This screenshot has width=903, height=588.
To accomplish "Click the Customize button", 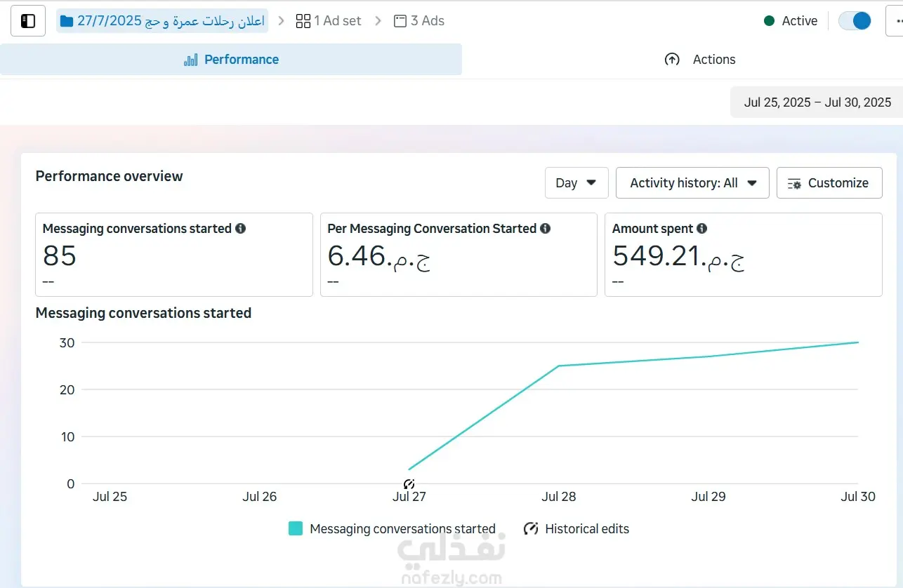I will (x=829, y=183).
